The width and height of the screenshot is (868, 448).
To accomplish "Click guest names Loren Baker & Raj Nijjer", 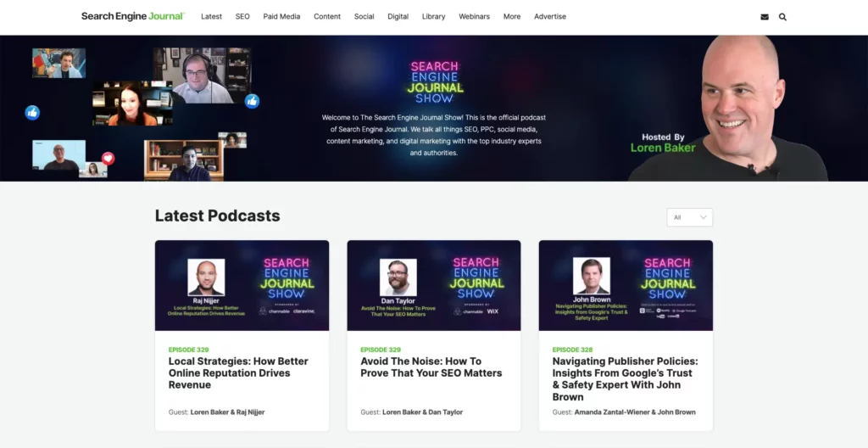I will pyautogui.click(x=227, y=412).
